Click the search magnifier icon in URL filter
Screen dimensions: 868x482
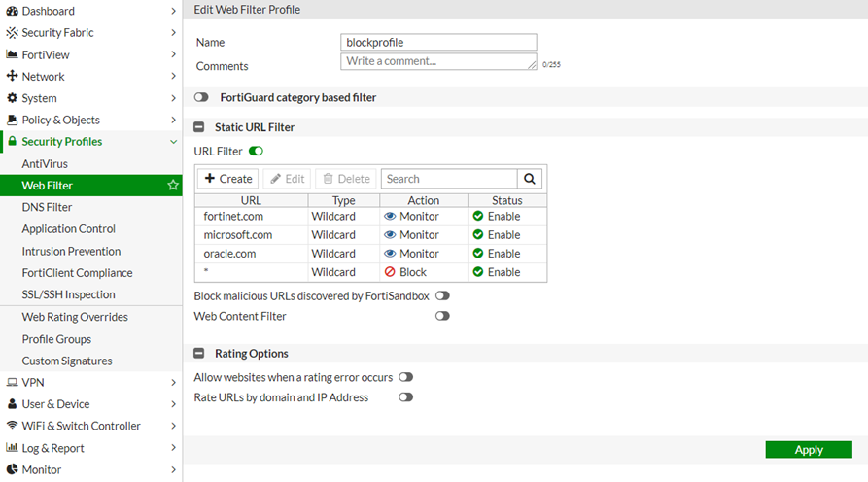(x=530, y=179)
